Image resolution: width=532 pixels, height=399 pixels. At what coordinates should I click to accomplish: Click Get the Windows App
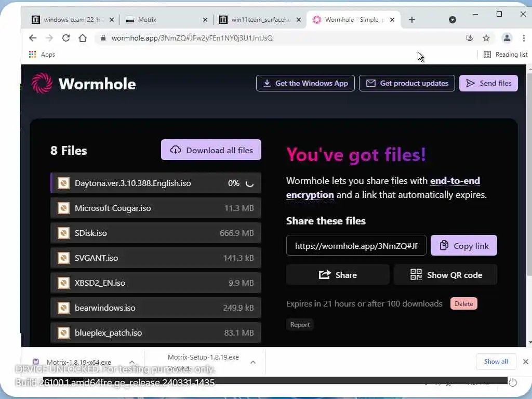(x=305, y=83)
